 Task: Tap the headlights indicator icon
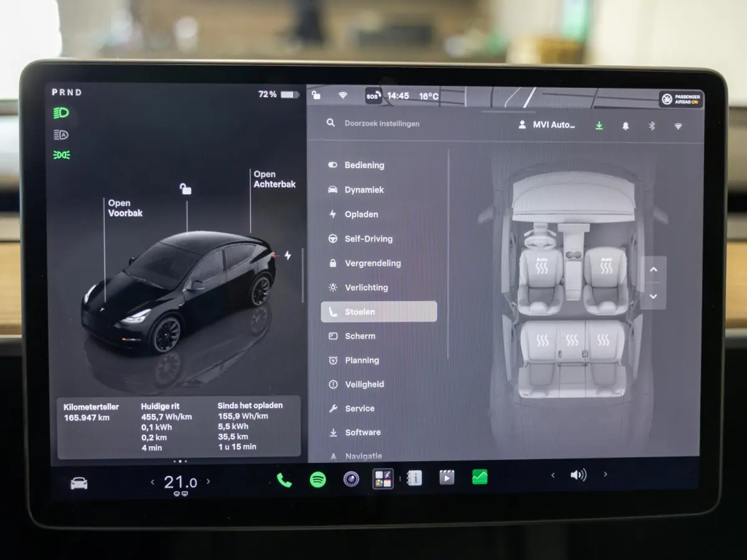(x=61, y=113)
